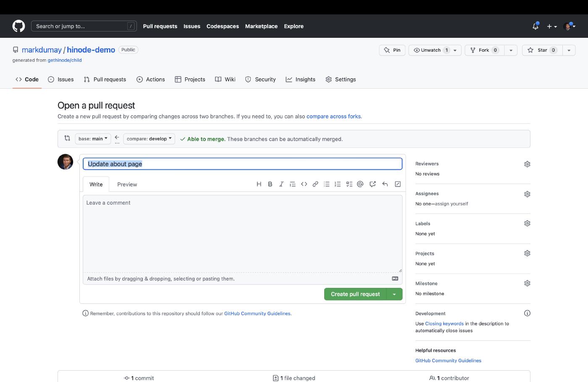
Task: Apply italic text formatting
Action: click(x=281, y=184)
